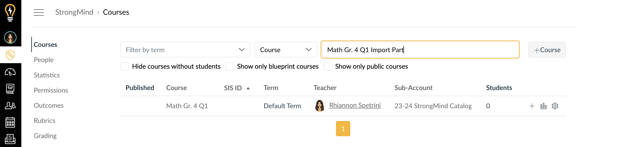The height and width of the screenshot is (147, 644).
Task: Open the Course search-type dropdown
Action: click(x=286, y=50)
